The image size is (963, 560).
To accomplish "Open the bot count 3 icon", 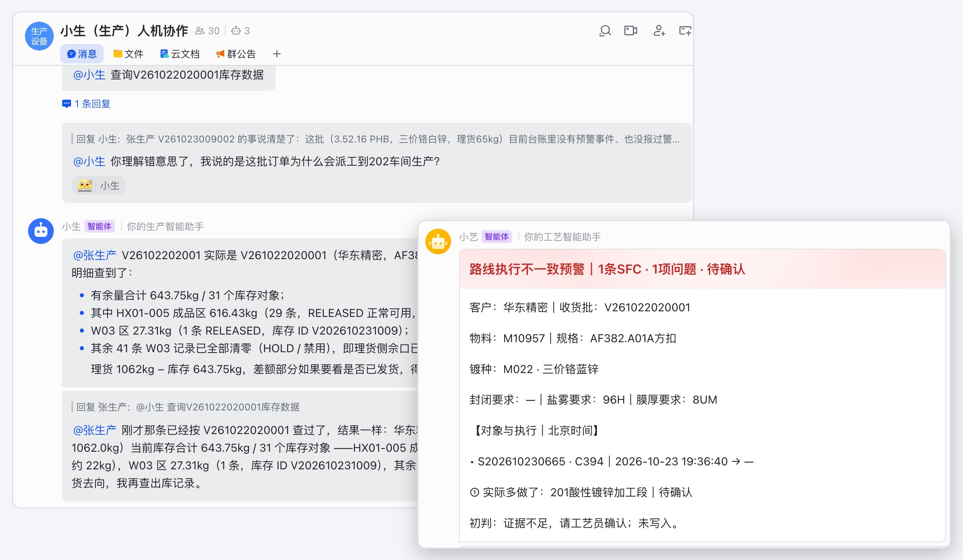I will pos(241,30).
